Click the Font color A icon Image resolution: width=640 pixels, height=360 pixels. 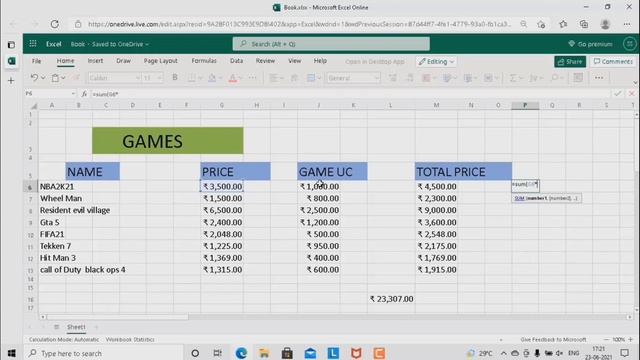232,78
